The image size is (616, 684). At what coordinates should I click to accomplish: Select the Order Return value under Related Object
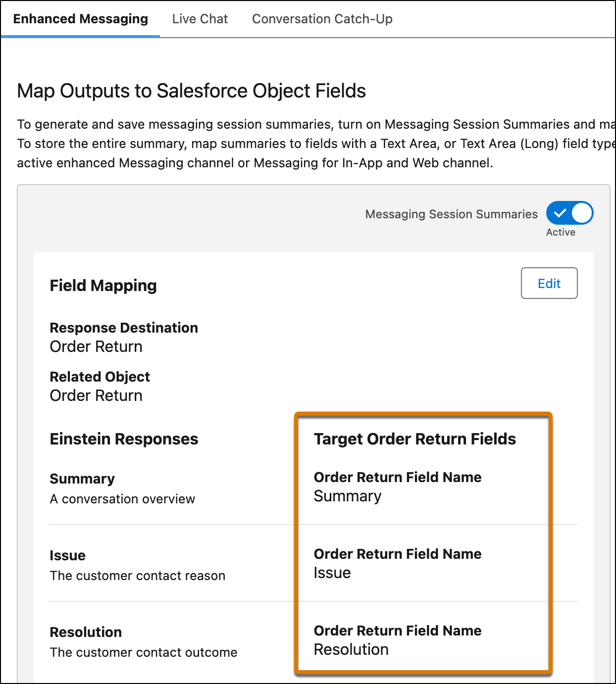pos(96,395)
